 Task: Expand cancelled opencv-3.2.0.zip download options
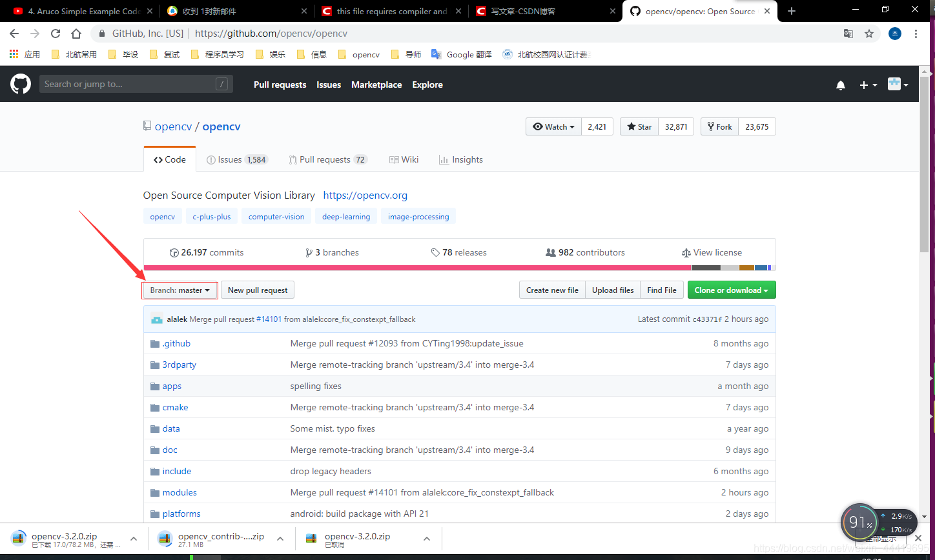(427, 539)
